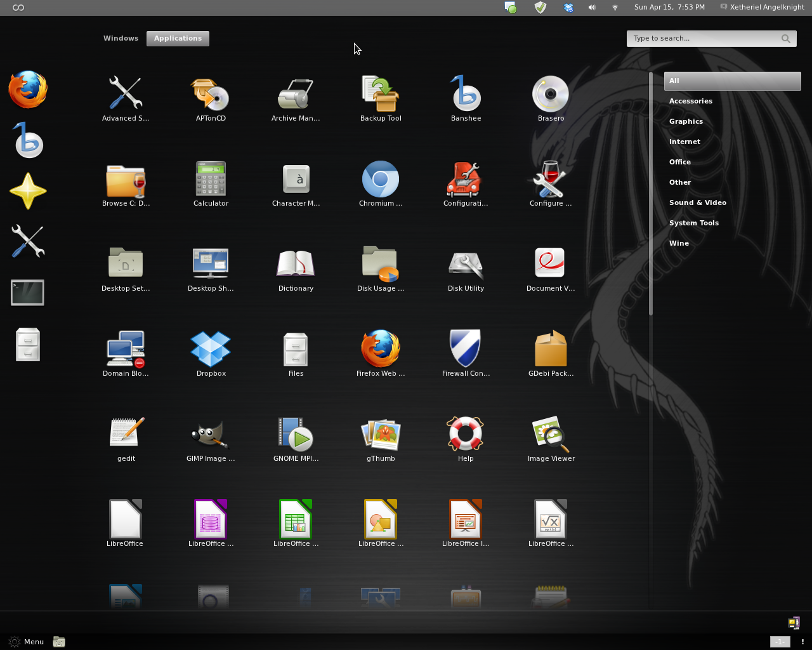Click the applications list scrollbar
The image size is (812, 650).
[x=651, y=194]
